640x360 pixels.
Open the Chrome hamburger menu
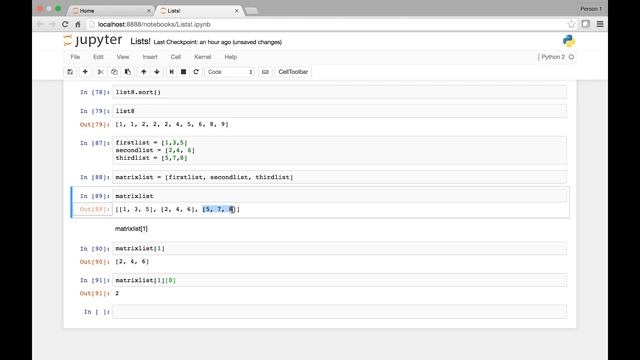(600, 24)
